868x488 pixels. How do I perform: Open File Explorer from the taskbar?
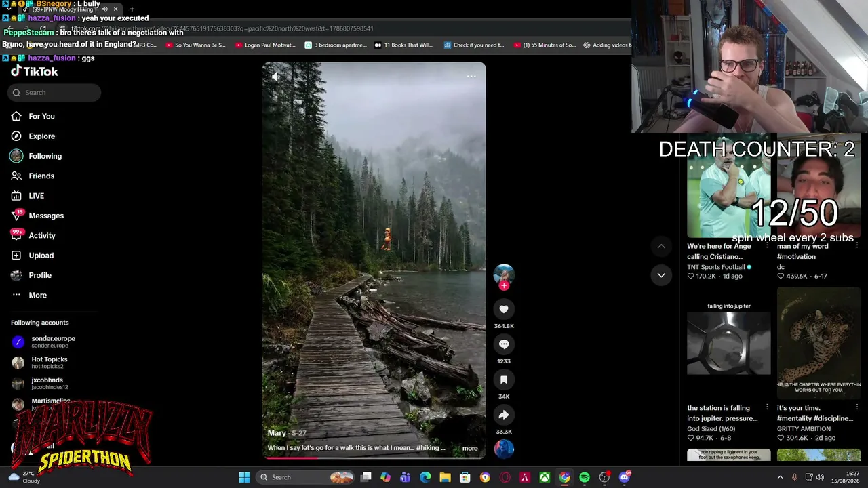coord(445,477)
